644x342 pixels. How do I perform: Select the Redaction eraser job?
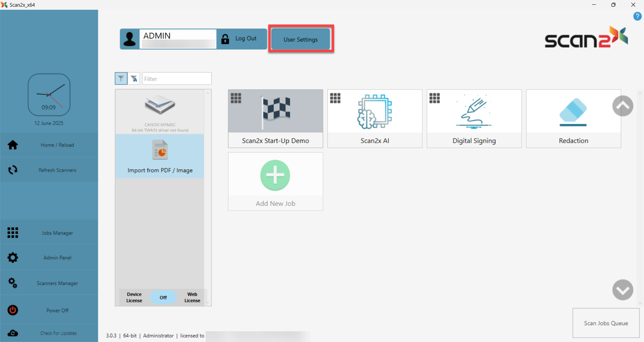(x=573, y=118)
